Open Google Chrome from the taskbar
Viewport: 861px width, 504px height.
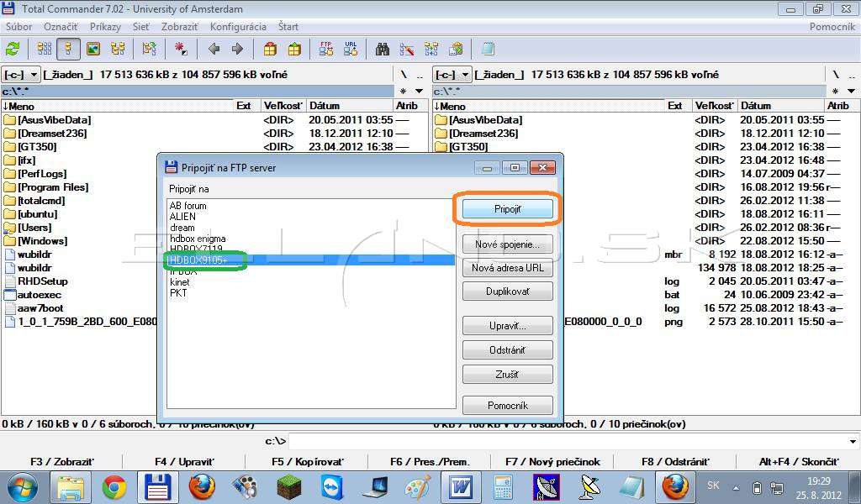[x=114, y=487]
